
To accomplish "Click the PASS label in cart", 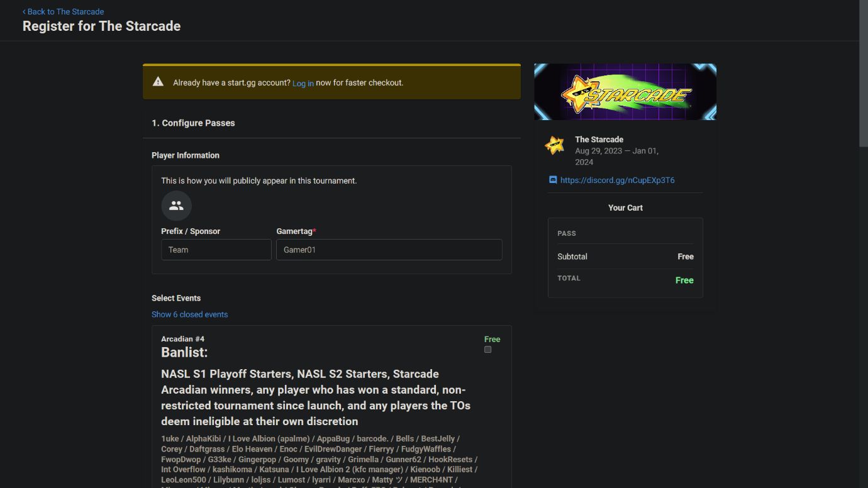I will (x=567, y=233).
